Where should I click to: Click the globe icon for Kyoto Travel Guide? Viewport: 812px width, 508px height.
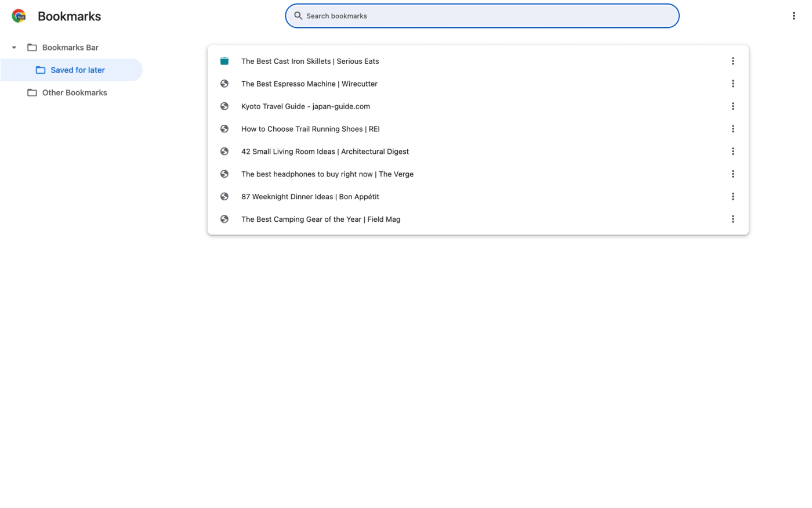click(224, 106)
